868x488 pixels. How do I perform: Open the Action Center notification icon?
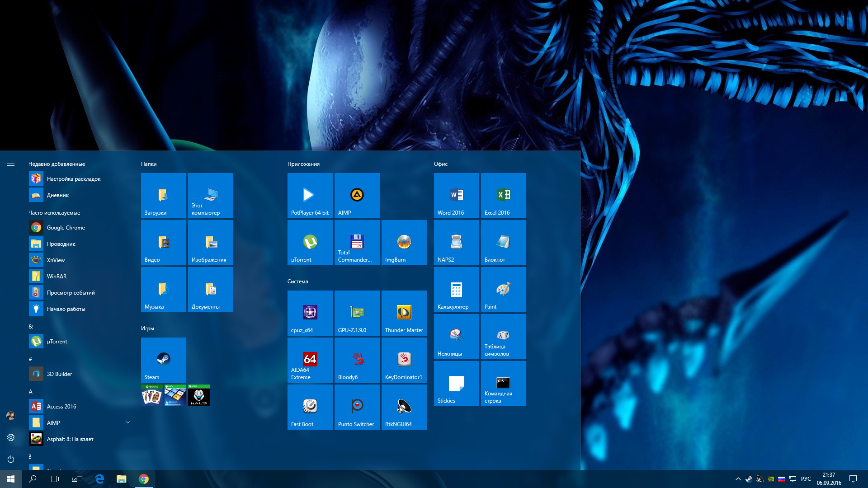(x=853, y=479)
